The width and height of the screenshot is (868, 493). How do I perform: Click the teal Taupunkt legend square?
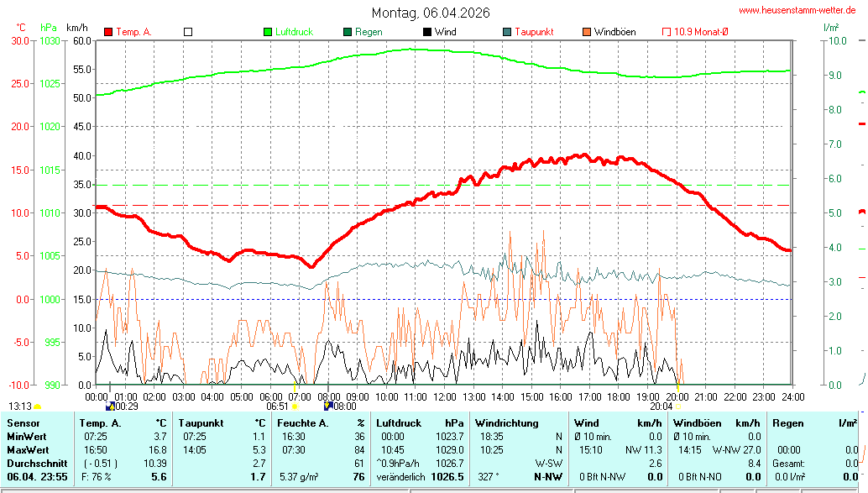click(507, 32)
